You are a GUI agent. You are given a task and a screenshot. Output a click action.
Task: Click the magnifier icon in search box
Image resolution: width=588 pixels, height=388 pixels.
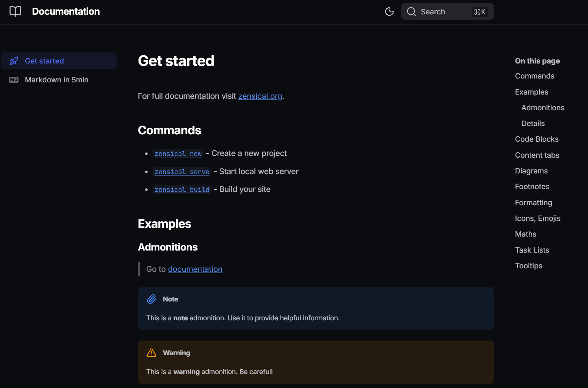[411, 12]
